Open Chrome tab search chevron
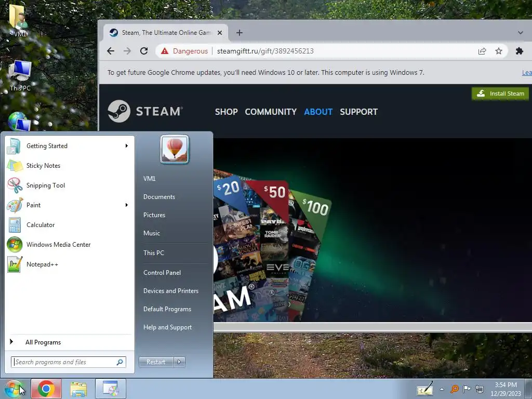The height and width of the screenshot is (399, 532). point(521,33)
